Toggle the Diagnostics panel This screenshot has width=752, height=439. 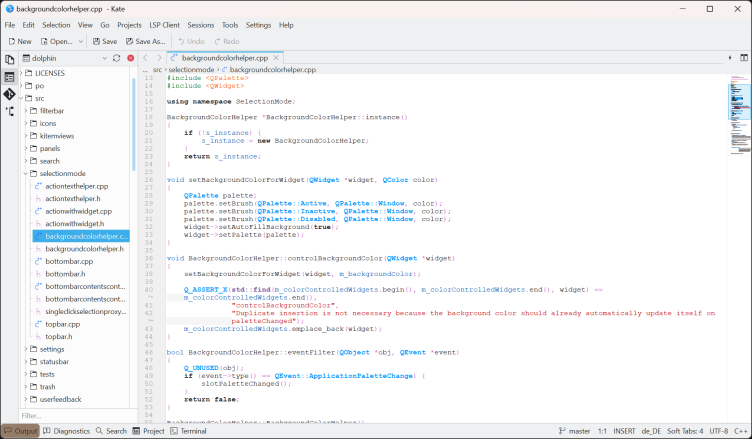(x=66, y=431)
